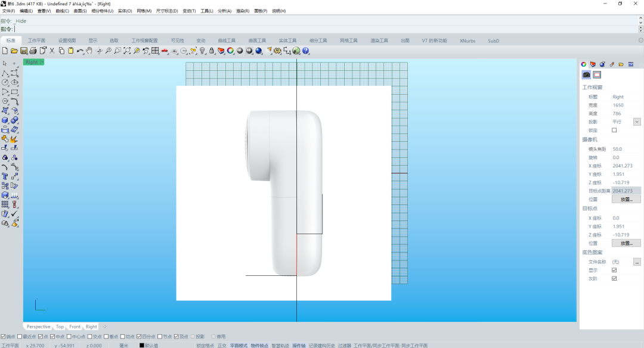Screen dimensions: 644x348
Task: Click the Print icon in toolbar
Action: [x=33, y=51]
